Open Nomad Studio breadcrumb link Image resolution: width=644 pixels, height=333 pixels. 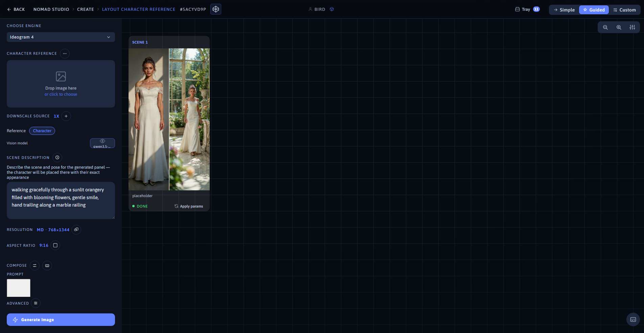pos(51,9)
